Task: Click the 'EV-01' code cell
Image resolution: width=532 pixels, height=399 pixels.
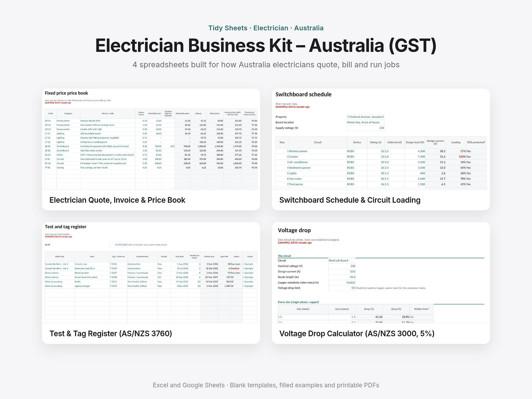Action: [50, 163]
